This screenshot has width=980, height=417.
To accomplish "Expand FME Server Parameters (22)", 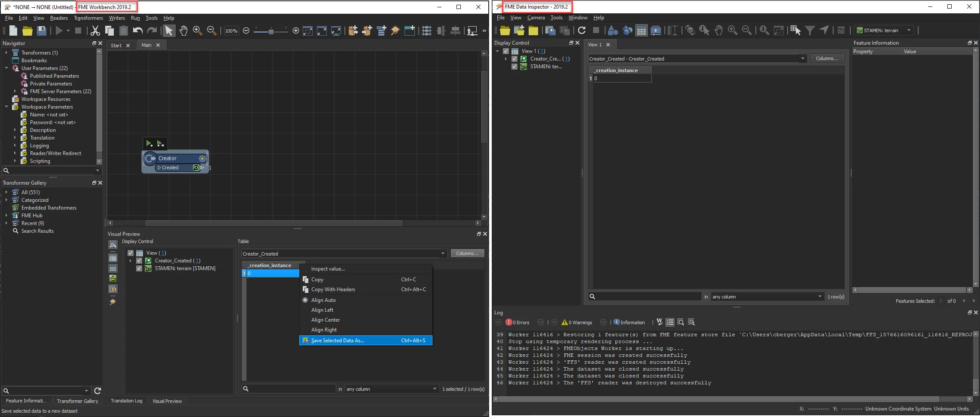I will (15, 91).
